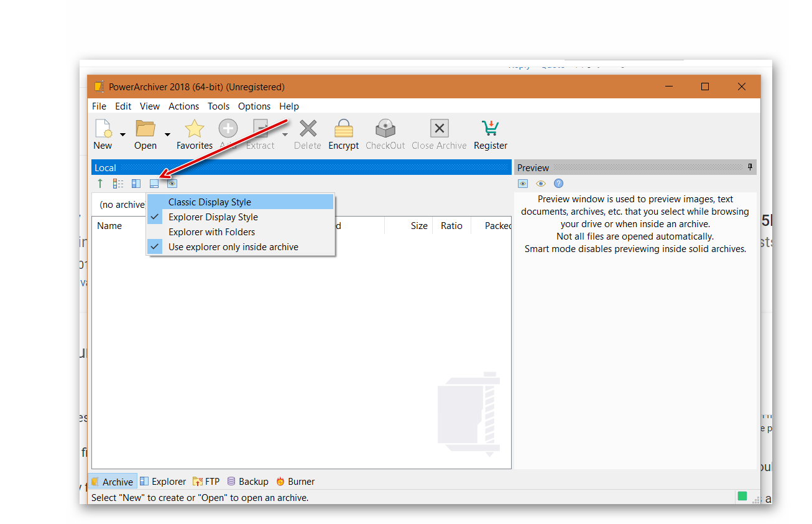Toggle the plain eye icon in Preview panel
Viewport: 812px width, 524px height.
(541, 184)
